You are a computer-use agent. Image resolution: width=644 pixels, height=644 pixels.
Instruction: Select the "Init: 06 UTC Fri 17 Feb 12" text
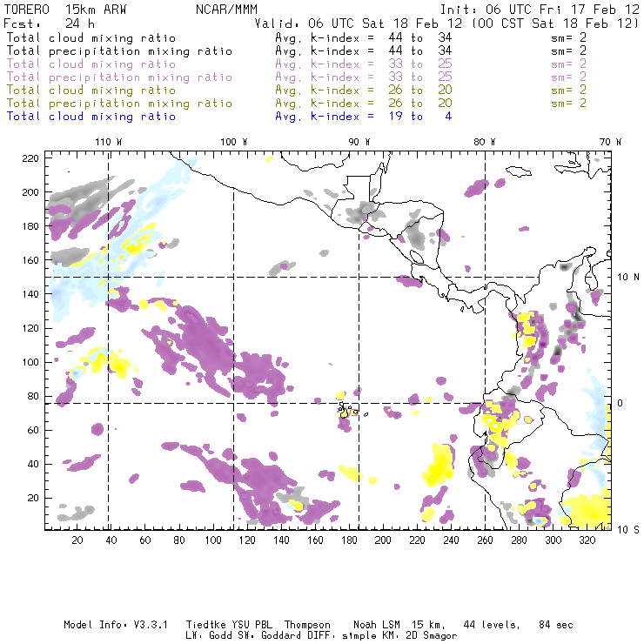(540, 10)
